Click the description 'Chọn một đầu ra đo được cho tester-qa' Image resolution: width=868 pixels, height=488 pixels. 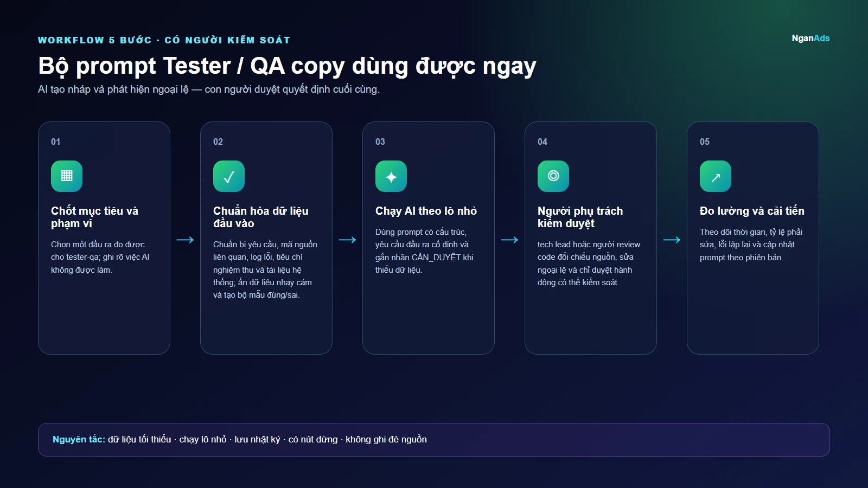(x=100, y=257)
